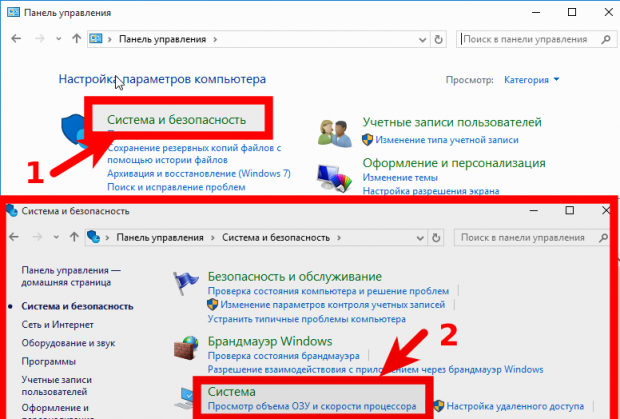The height and width of the screenshot is (419, 620).
Task: Click 'Настройка разрешения экрана' link
Action: tap(431, 191)
